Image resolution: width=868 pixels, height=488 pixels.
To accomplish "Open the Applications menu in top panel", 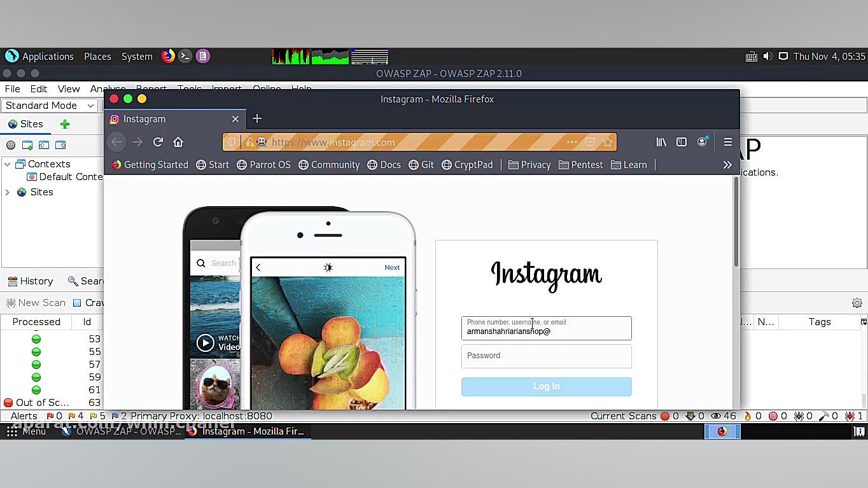I will click(x=40, y=56).
